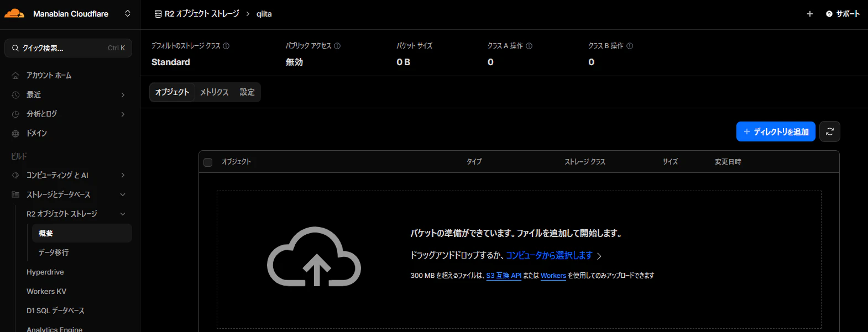868x332 pixels.
Task: Toggle the select-all objects checkbox
Action: (x=208, y=162)
